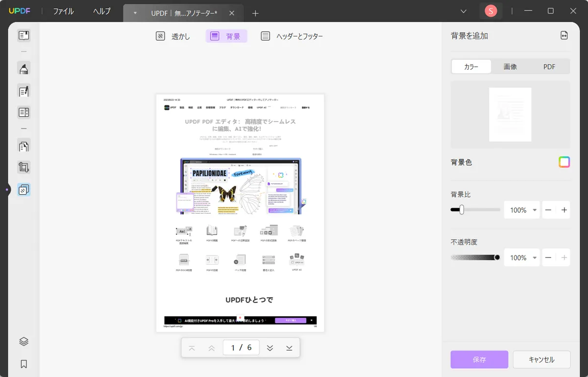Choose the PDF background type
Screen dimensions: 588x377
click(549, 67)
